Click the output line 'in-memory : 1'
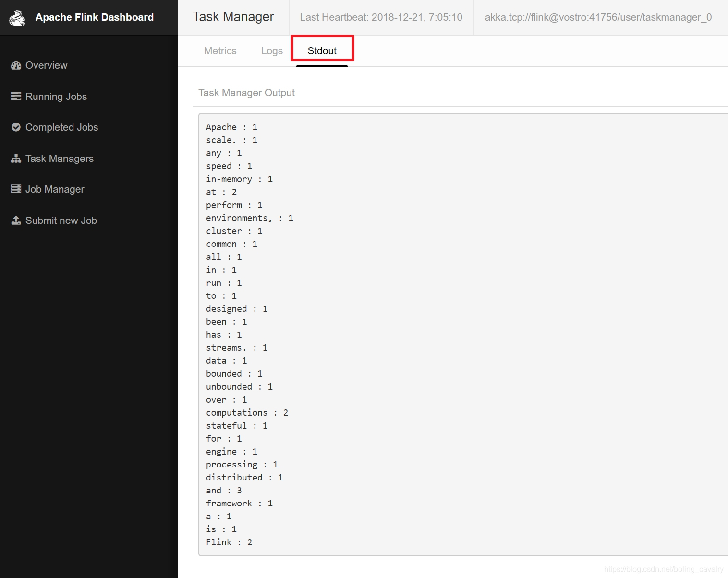Screen dimensions: 728x578 tap(240, 179)
